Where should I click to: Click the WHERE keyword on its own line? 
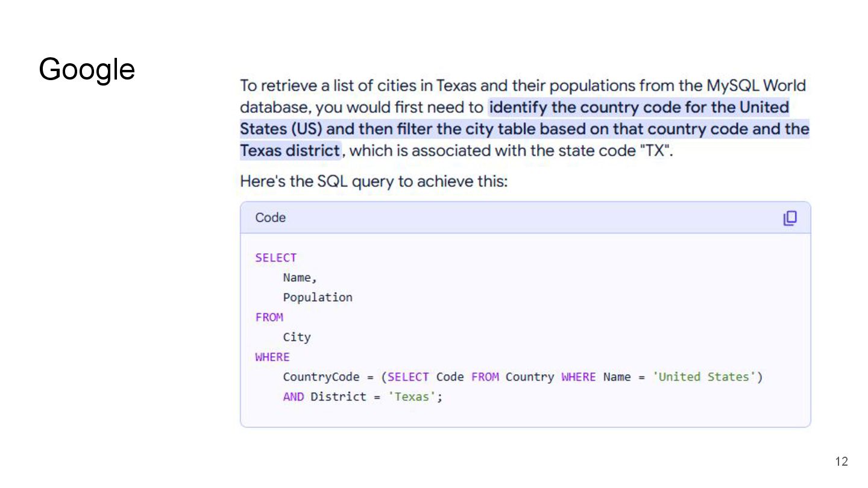(272, 357)
